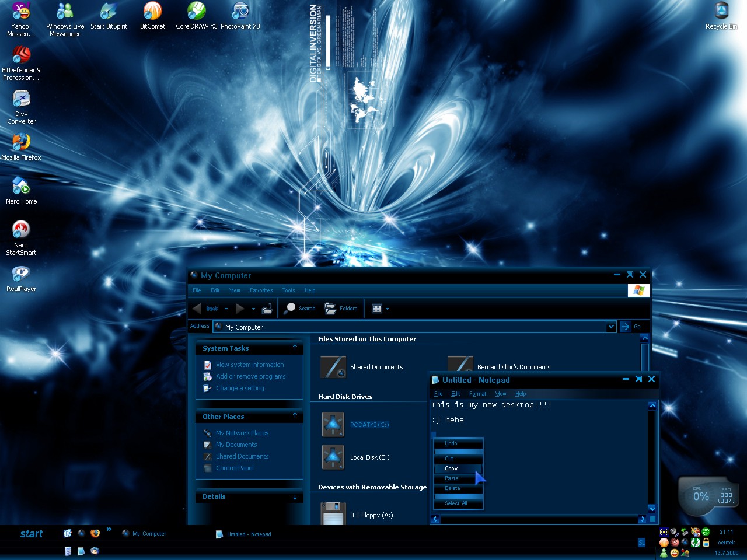Select the Recycle Bin desktop icon
Screen dimensions: 747x560
click(x=721, y=16)
